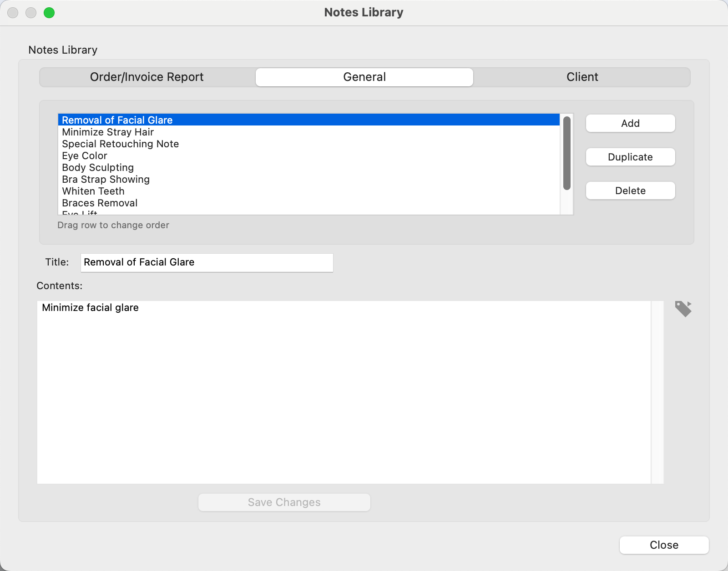Pick the Eye Color note
728x571 pixels.
pyautogui.click(x=85, y=156)
